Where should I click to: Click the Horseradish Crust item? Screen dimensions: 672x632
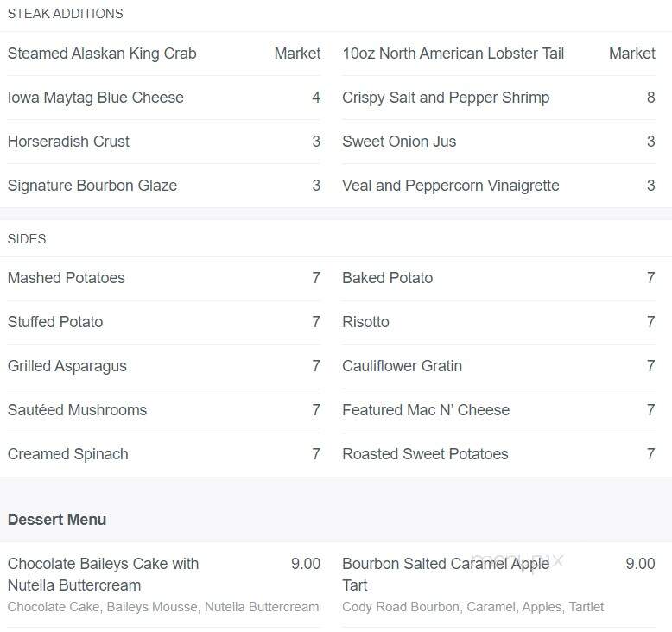(68, 142)
